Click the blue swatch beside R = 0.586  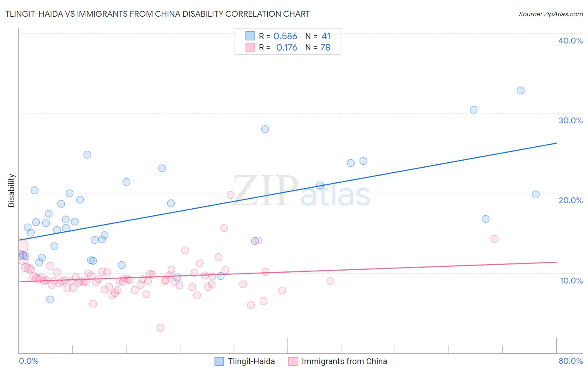(250, 36)
